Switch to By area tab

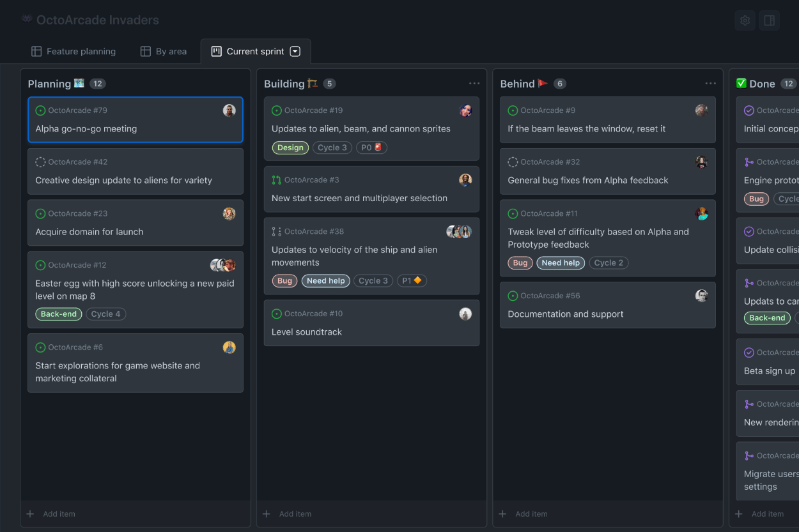[x=164, y=52]
